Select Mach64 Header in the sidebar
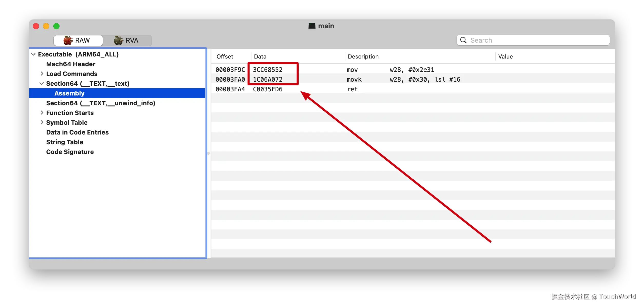The image size is (644, 308). (x=71, y=64)
